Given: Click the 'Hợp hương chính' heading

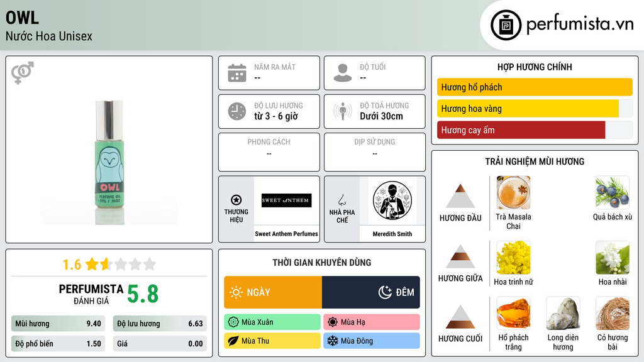Looking at the screenshot, I should click(x=535, y=67).
